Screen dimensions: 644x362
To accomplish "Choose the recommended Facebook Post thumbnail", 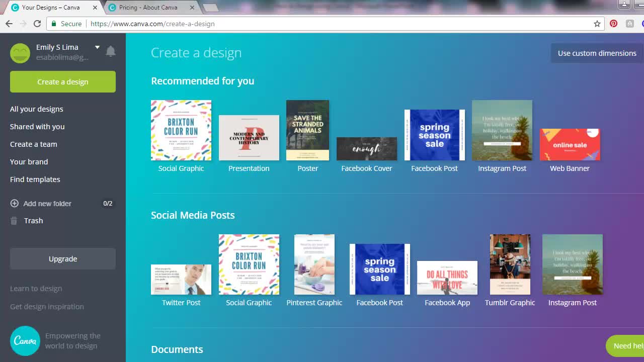I will [x=435, y=135].
